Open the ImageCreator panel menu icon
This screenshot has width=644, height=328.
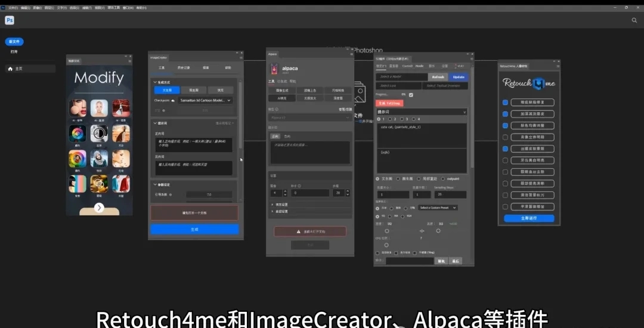(241, 57)
